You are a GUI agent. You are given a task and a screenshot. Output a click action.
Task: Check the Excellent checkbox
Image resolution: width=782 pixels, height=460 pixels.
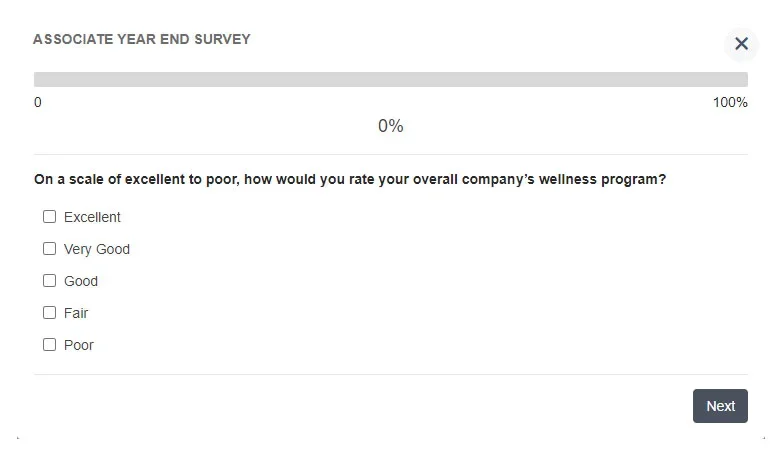tap(49, 216)
